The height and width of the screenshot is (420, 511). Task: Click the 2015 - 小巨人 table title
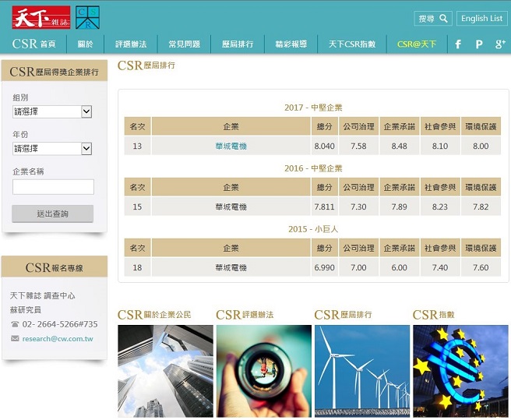pos(313,229)
